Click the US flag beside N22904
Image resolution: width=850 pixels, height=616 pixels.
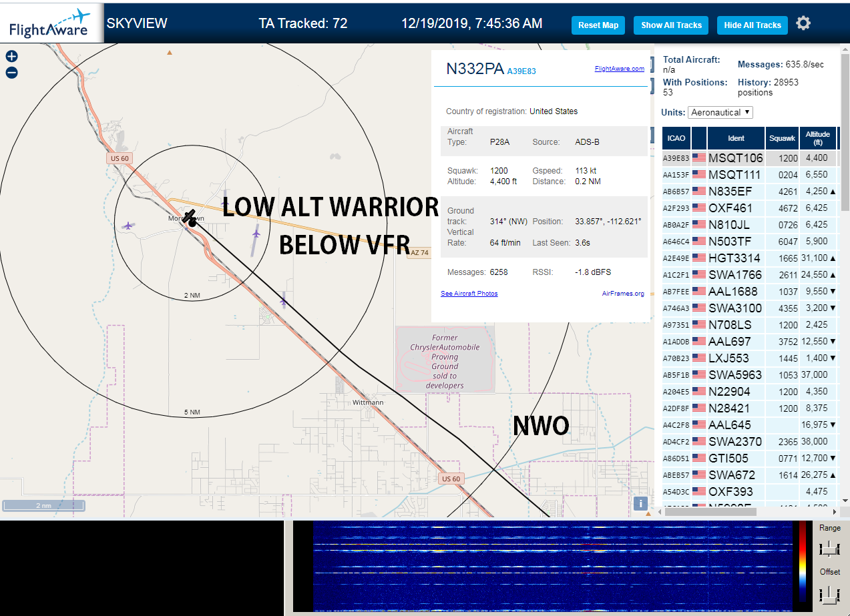tap(699, 392)
